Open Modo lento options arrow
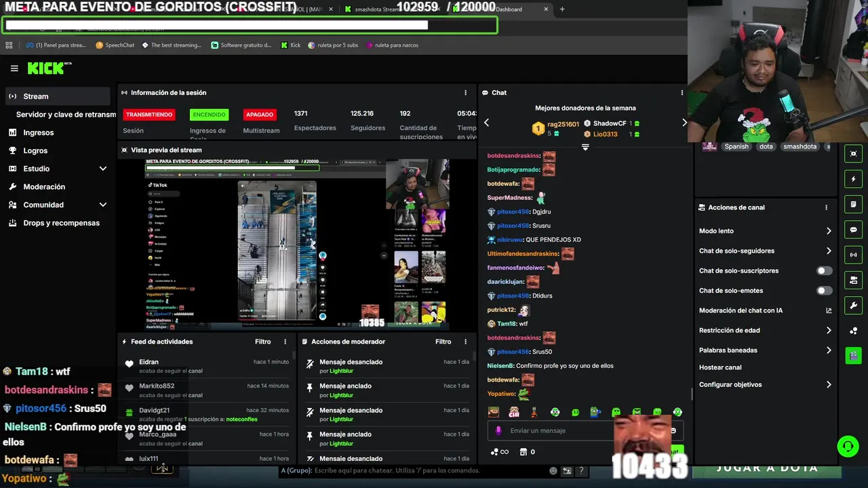The height and width of the screenshot is (488, 868). (x=829, y=231)
